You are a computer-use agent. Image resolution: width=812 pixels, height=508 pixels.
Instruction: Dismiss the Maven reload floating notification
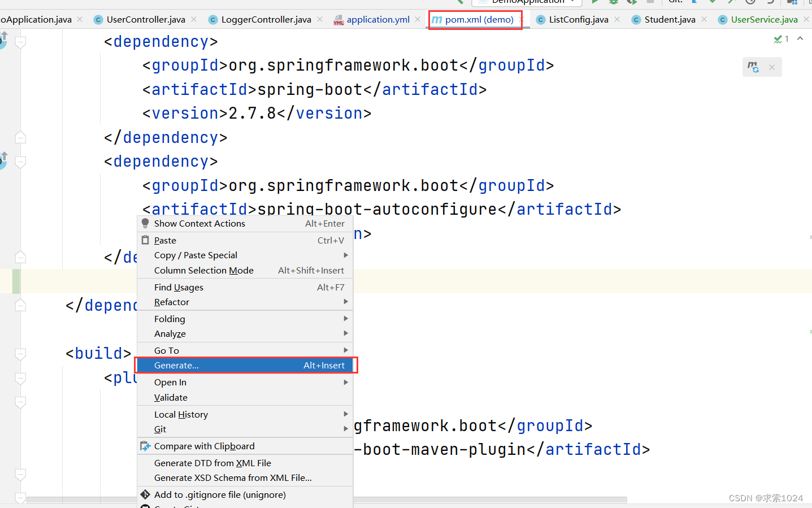(x=772, y=67)
